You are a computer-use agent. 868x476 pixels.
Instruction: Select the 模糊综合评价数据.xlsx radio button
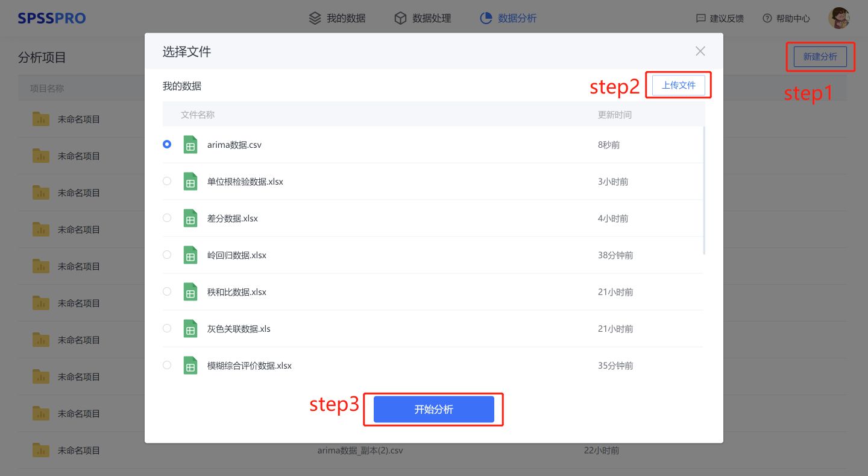click(167, 365)
